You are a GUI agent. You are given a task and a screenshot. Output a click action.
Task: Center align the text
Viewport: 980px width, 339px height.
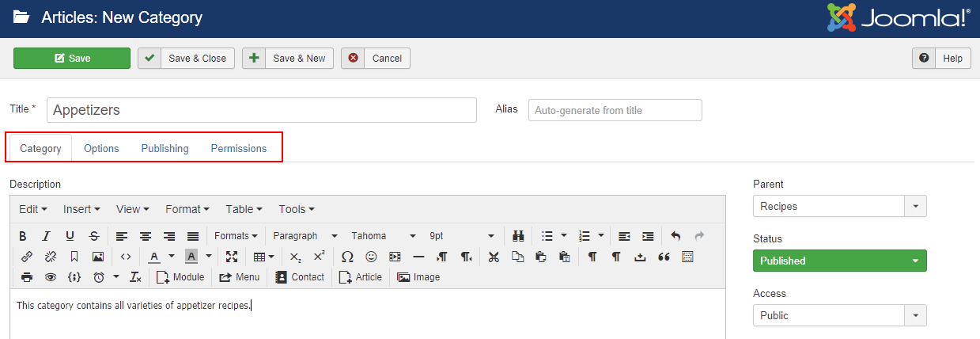tap(146, 236)
